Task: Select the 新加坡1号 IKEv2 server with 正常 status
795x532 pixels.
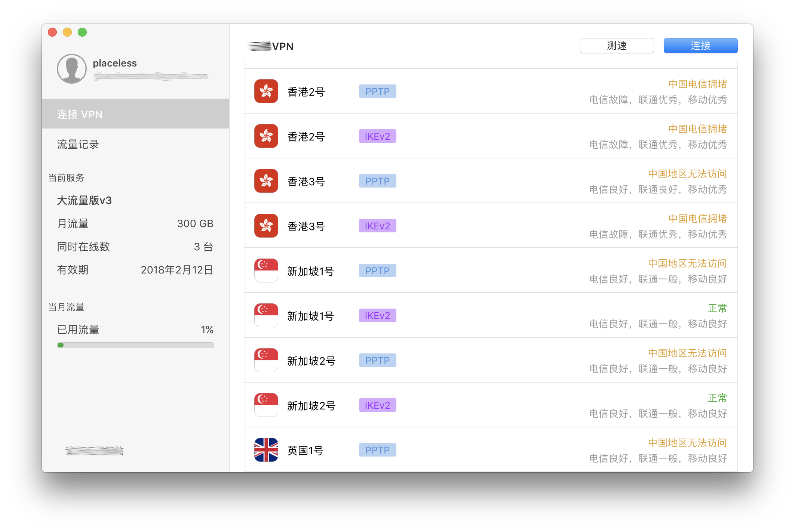Action: (x=310, y=316)
